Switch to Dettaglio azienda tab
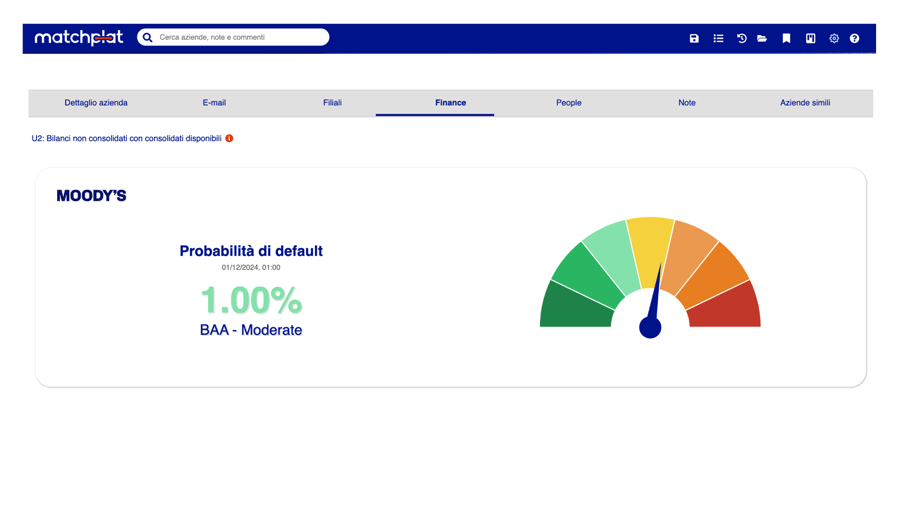Screen dimensions: 900x506 coord(96,103)
